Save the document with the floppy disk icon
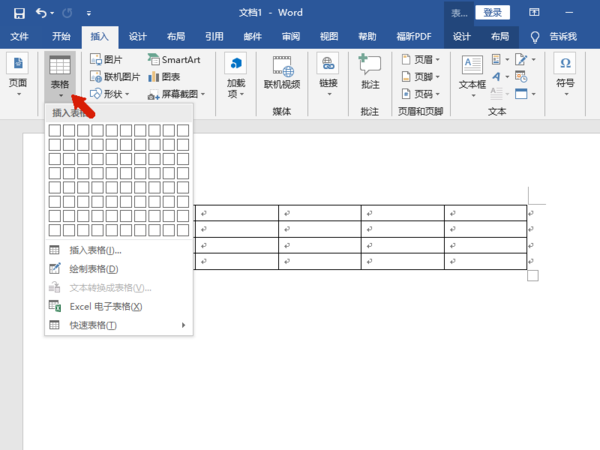The image size is (600, 450). (x=19, y=13)
